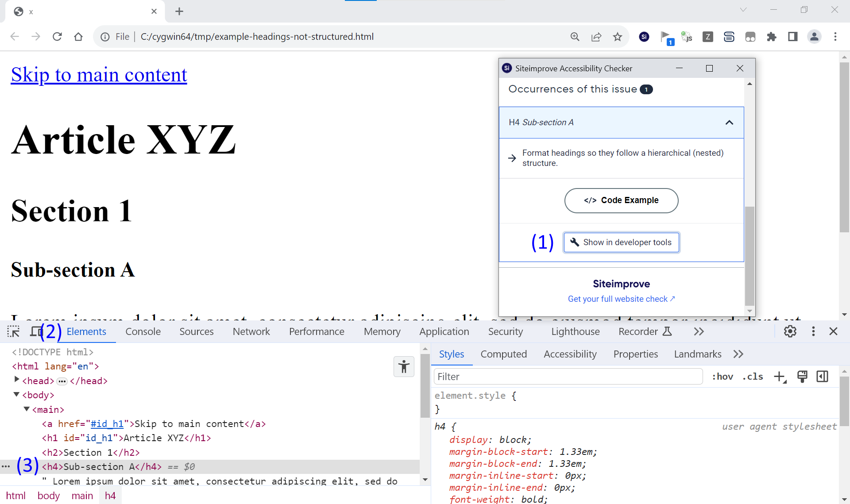Expand the head element node

point(17,380)
